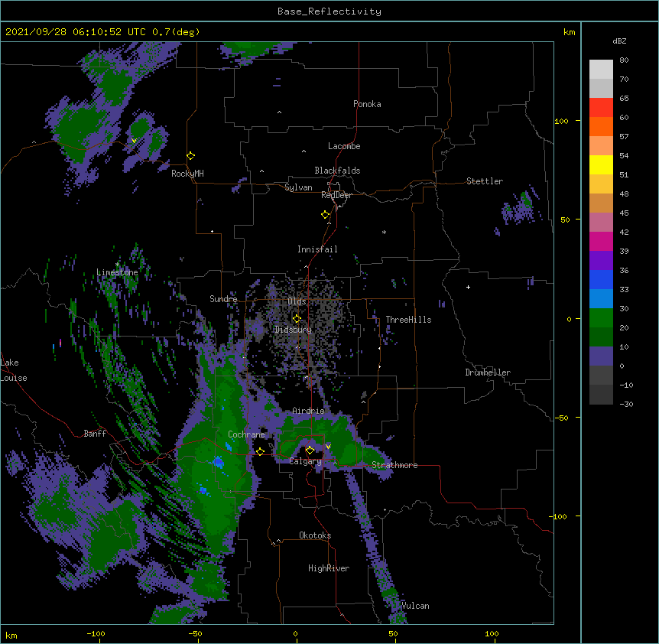The width and height of the screenshot is (659, 644).
Task: Click the Banff town label
Action: (95, 434)
